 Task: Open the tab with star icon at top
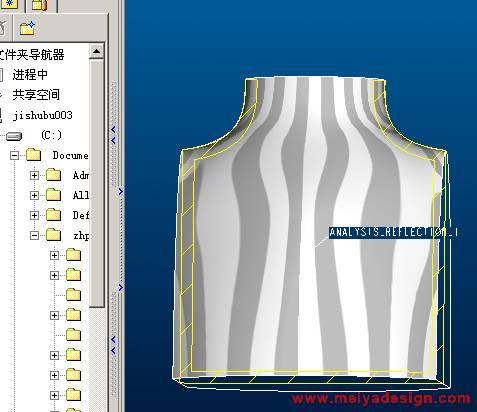9,5
